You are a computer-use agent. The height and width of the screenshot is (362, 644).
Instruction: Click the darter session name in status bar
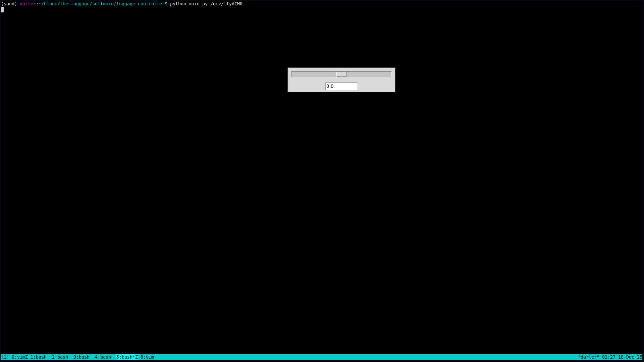[589, 357]
